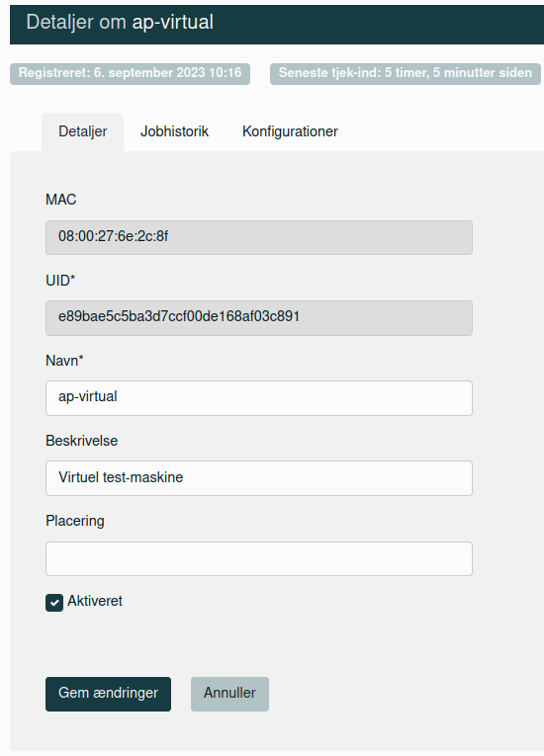The height and width of the screenshot is (756, 544).
Task: Focus the empty Placering field
Action: coord(259,558)
